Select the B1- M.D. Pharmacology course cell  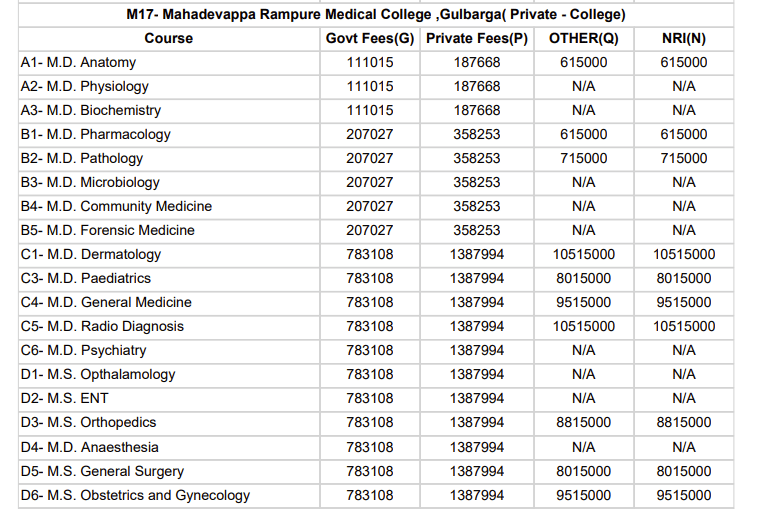pos(95,134)
